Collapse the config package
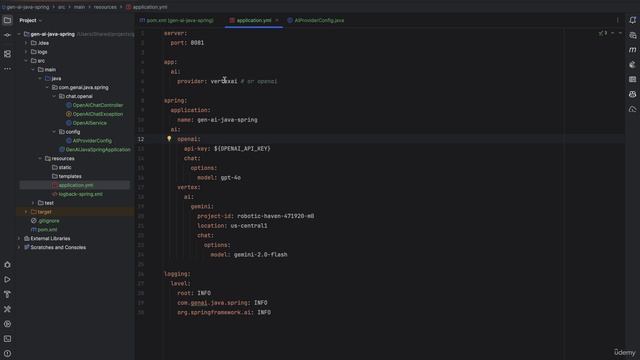 54,132
